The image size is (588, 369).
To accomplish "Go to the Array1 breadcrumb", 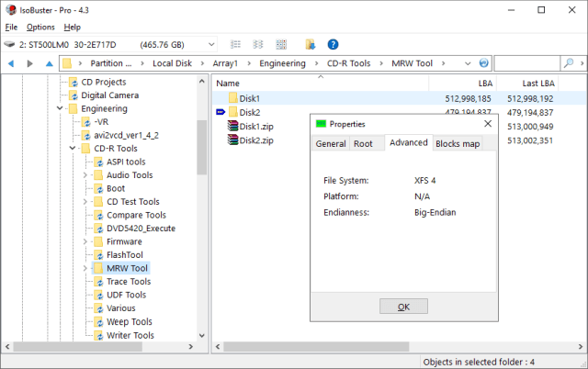I will coord(225,63).
